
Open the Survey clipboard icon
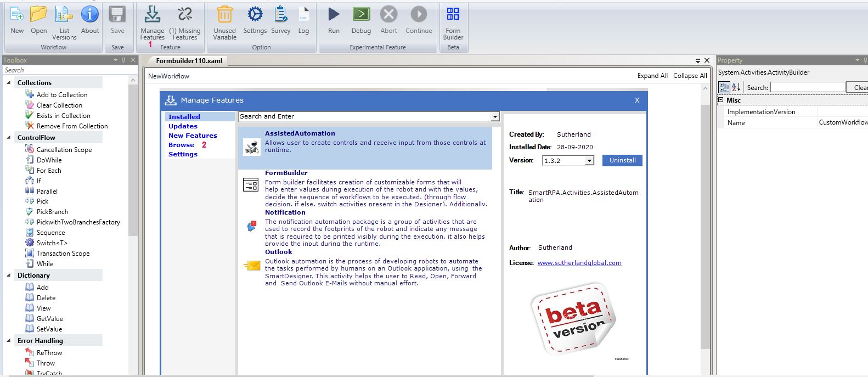280,15
